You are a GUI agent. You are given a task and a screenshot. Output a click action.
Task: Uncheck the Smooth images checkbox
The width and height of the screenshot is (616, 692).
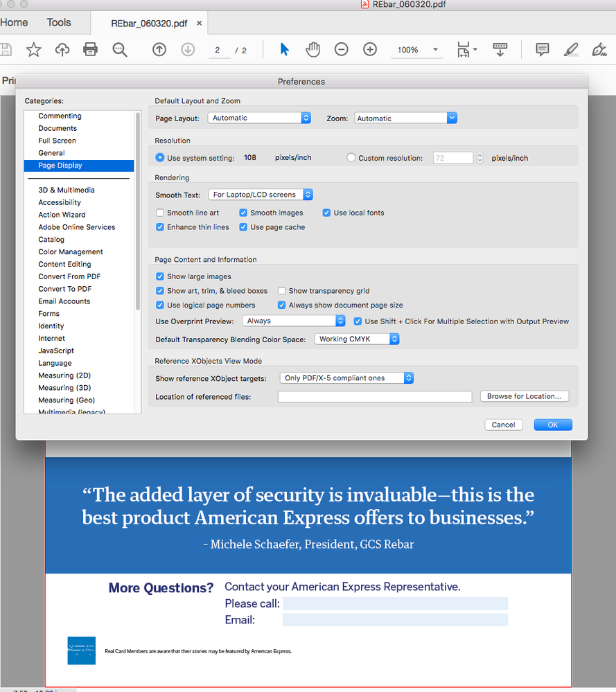pos(243,213)
